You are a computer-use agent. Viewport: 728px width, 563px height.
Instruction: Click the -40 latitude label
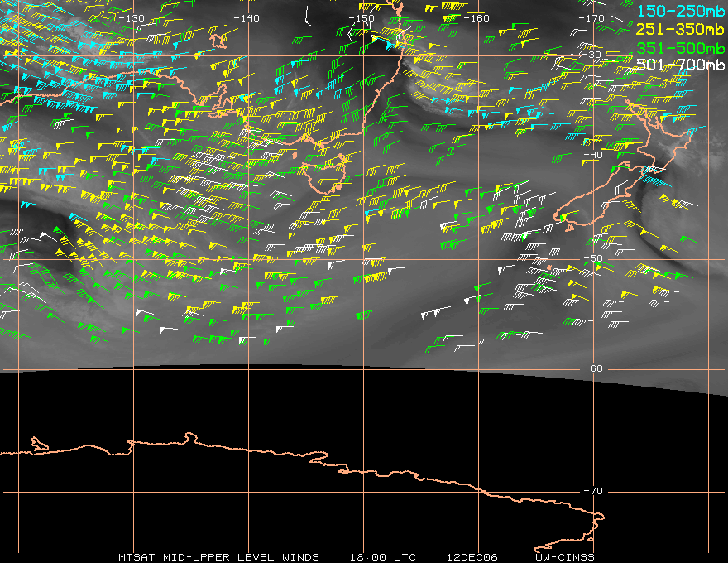click(x=593, y=155)
